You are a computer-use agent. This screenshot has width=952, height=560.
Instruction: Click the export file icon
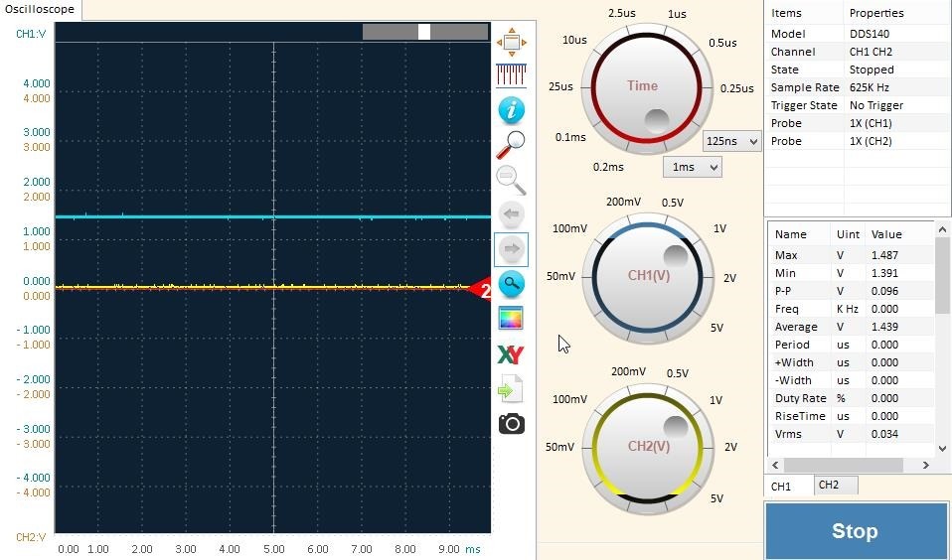click(511, 390)
